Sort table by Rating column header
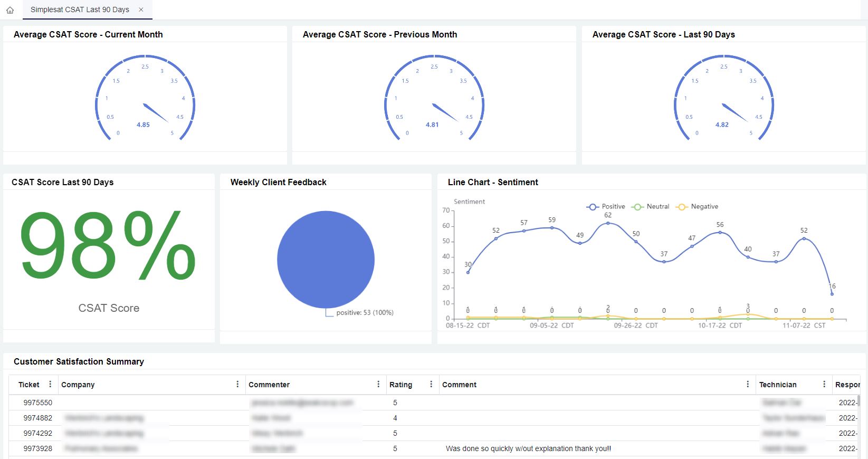868x459 pixels. pyautogui.click(x=400, y=385)
